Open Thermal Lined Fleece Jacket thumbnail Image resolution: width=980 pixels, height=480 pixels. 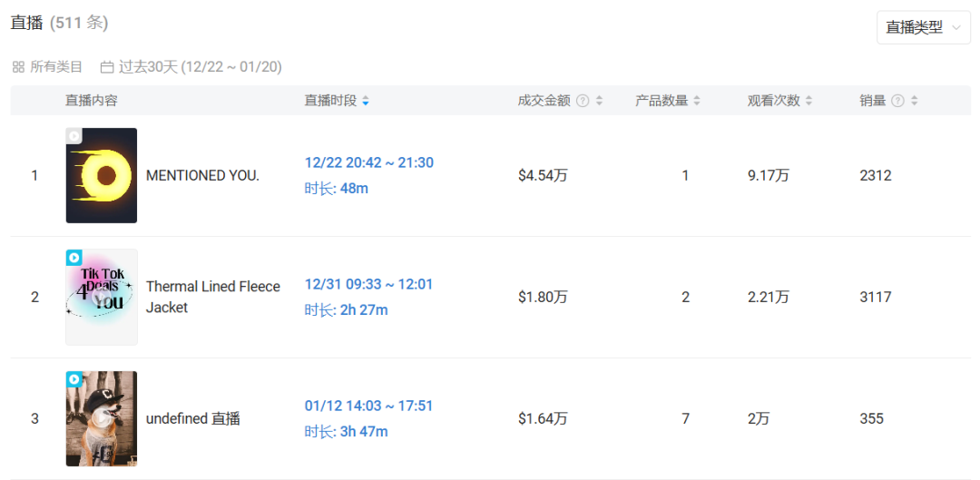pos(102,297)
